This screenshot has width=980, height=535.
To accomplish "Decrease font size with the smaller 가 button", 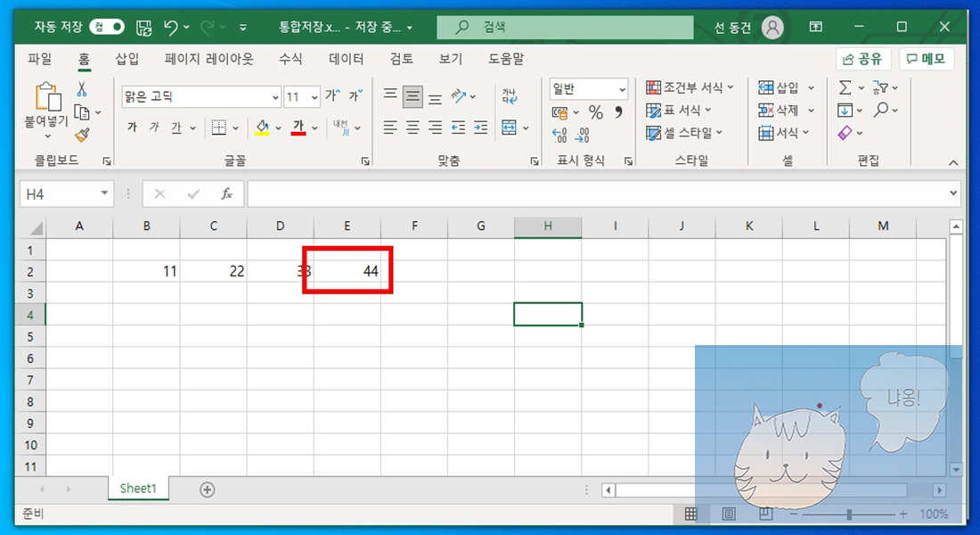I will click(355, 95).
